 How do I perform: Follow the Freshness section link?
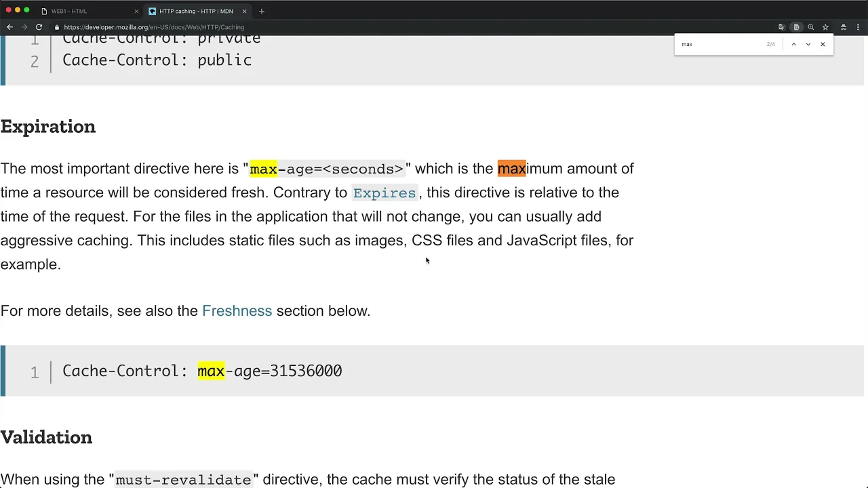tap(237, 311)
